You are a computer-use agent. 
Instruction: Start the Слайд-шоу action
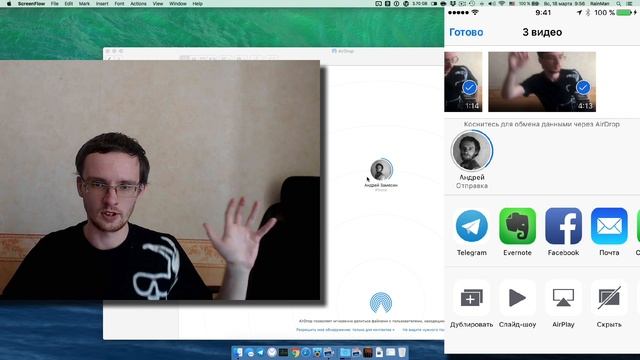click(x=517, y=304)
